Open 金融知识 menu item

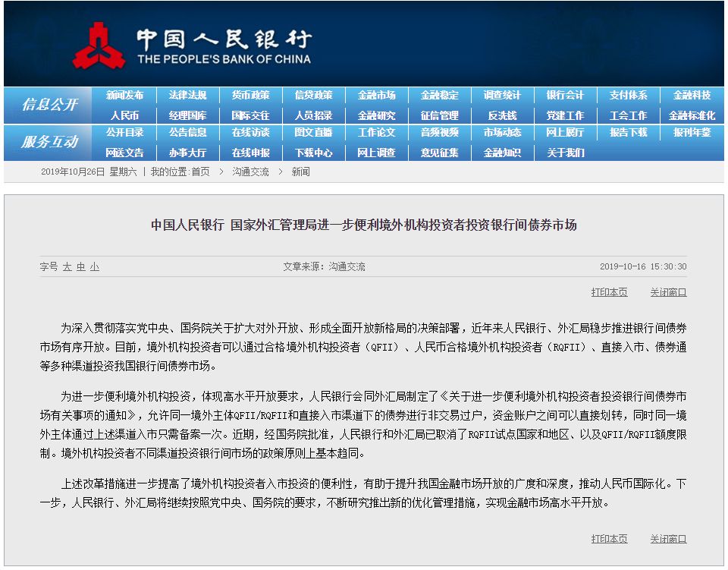pyautogui.click(x=502, y=153)
